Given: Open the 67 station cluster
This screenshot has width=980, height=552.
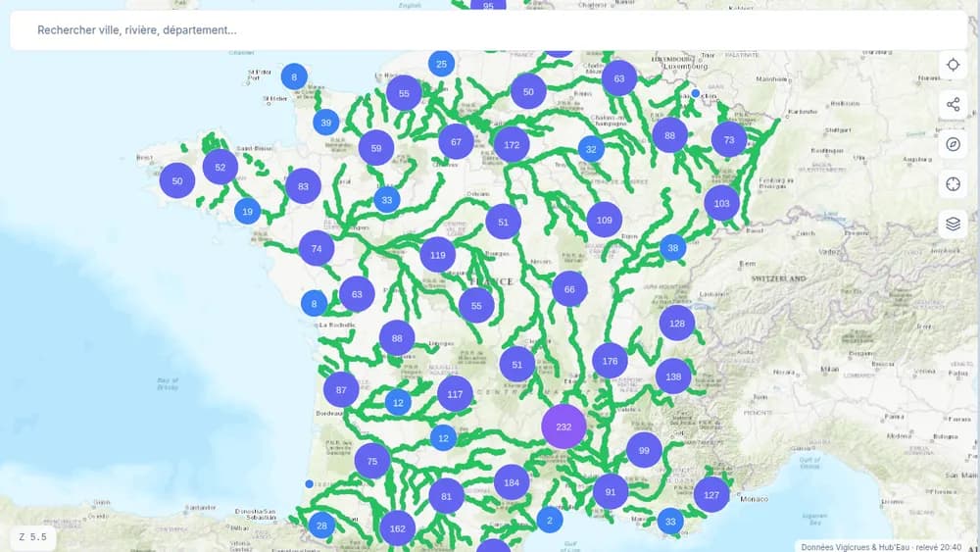Looking at the screenshot, I should pos(457,141).
